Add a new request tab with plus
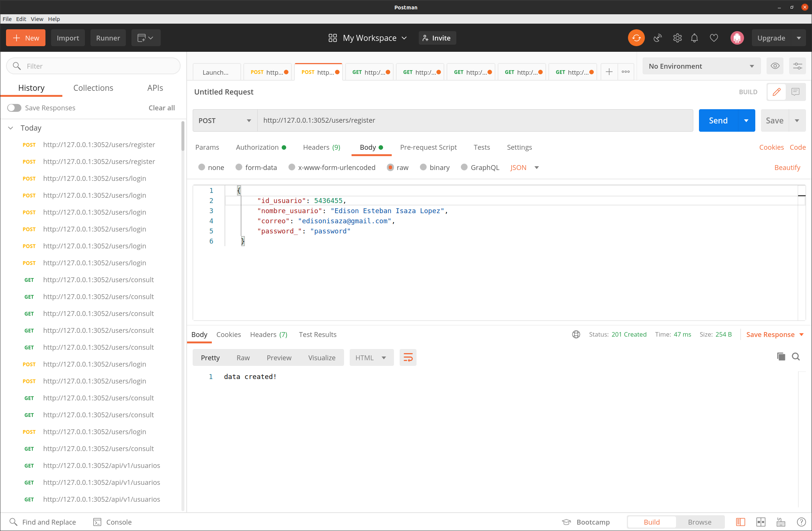 tap(609, 72)
